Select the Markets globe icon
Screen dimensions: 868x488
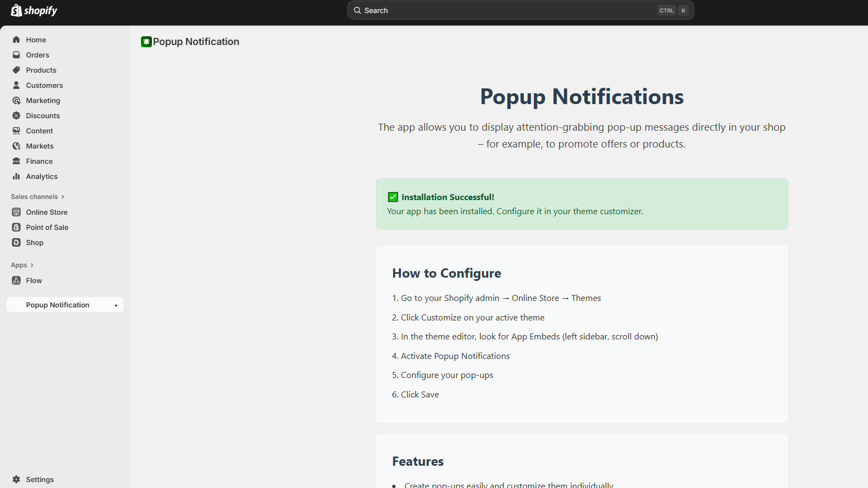click(17, 146)
